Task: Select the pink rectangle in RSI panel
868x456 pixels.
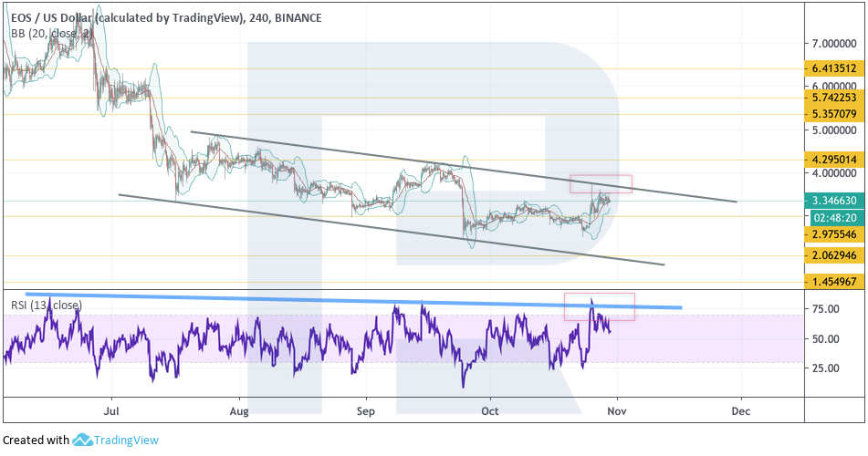Action: click(599, 306)
